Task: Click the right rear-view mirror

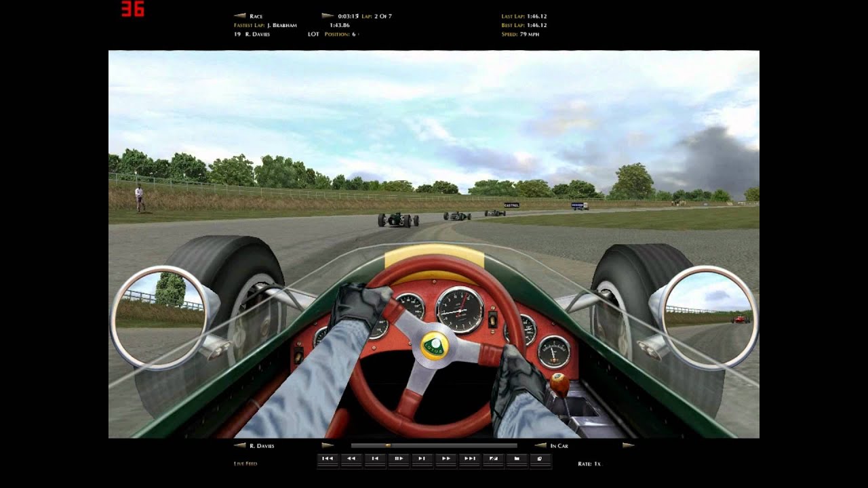Action: click(709, 317)
